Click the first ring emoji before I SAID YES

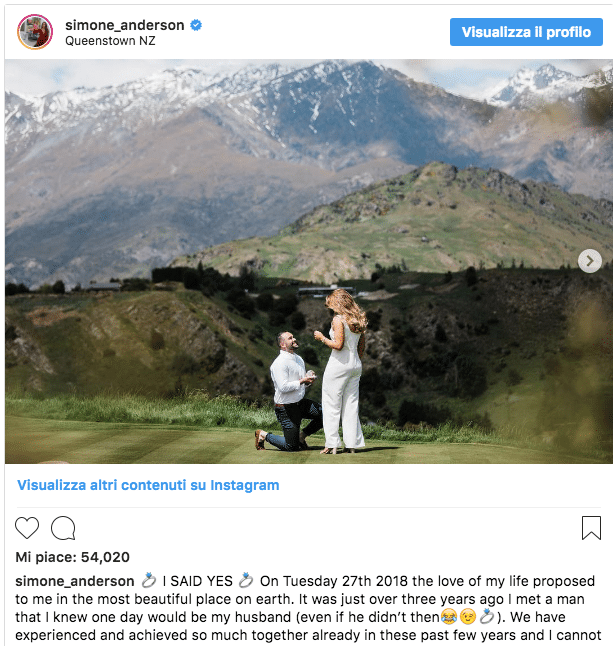(x=149, y=580)
